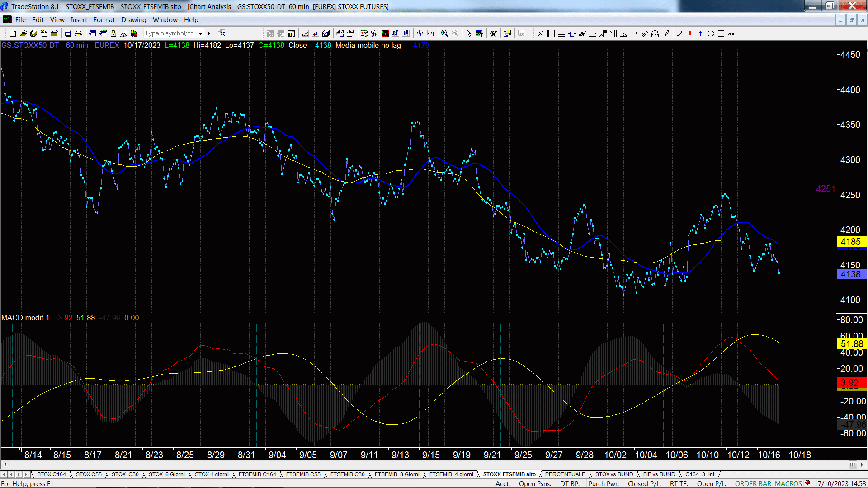
Task: Click the MACROS status button
Action: point(788,483)
